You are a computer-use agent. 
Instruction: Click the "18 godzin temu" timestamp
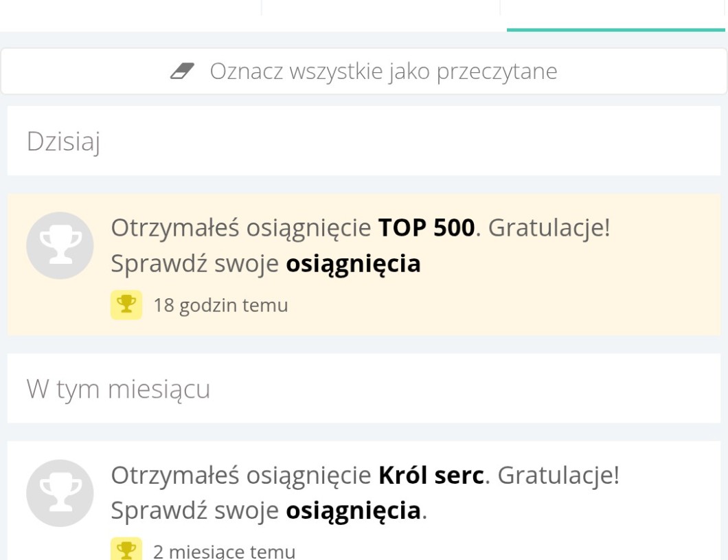pyautogui.click(x=220, y=305)
